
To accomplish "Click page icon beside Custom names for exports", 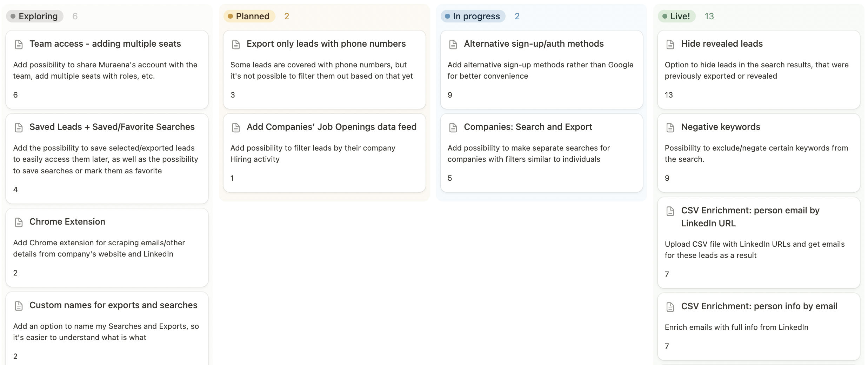I will [x=19, y=306].
